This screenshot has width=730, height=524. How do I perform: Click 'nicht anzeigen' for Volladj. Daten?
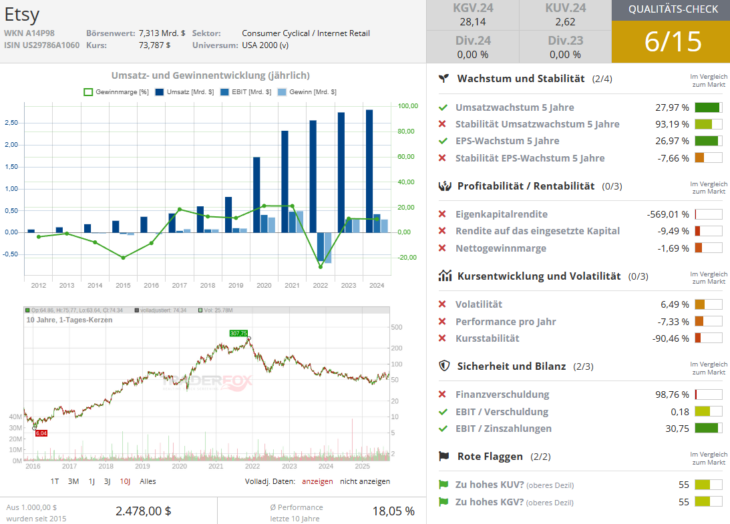tap(366, 481)
